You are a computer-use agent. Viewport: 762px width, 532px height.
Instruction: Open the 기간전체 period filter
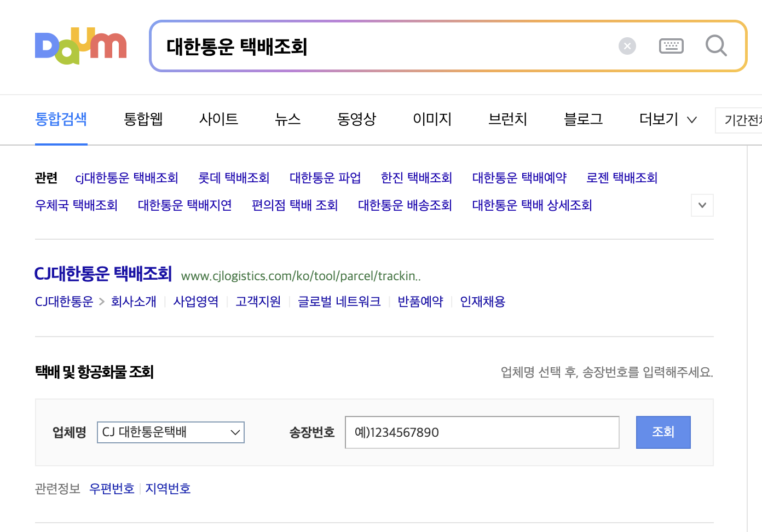pos(739,120)
